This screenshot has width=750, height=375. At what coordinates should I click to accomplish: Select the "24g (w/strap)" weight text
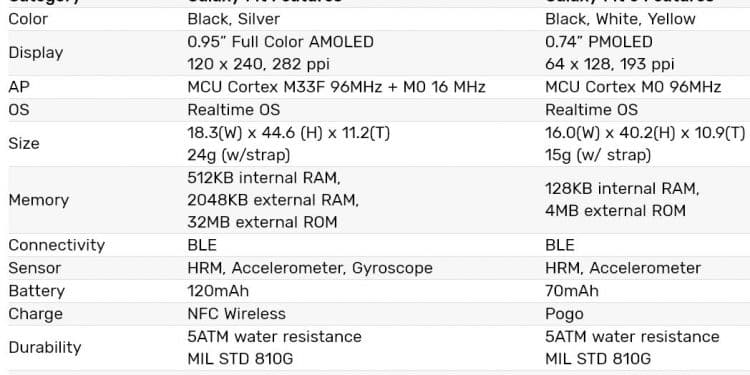pyautogui.click(x=238, y=155)
